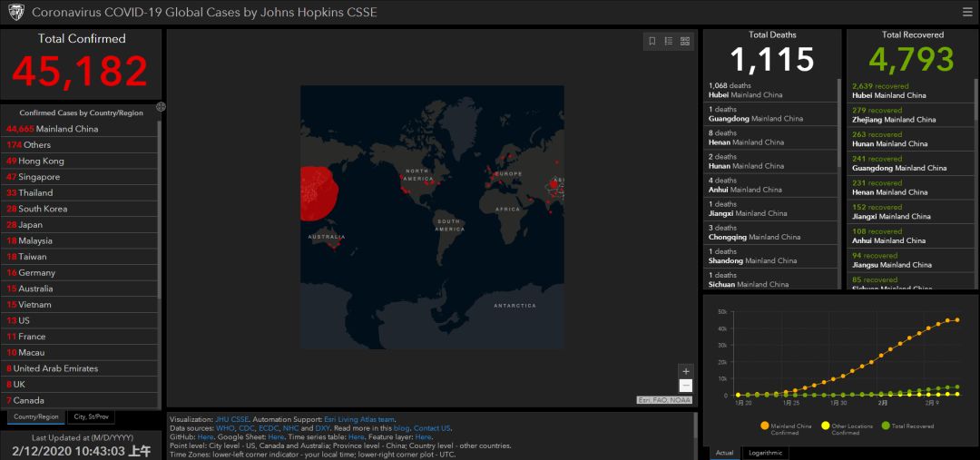Viewport: 980px width, 460px height.
Task: Click the Johns Hopkins shield logo
Action: tap(16, 12)
